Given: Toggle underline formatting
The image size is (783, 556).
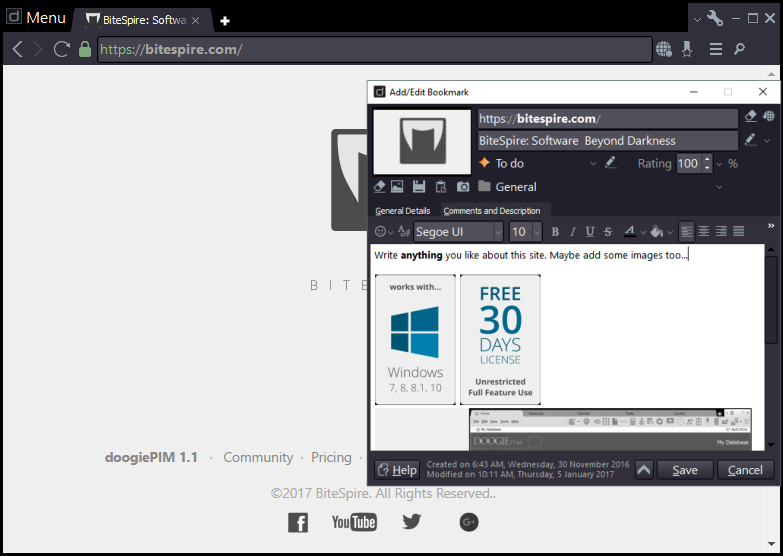Looking at the screenshot, I should pyautogui.click(x=590, y=232).
